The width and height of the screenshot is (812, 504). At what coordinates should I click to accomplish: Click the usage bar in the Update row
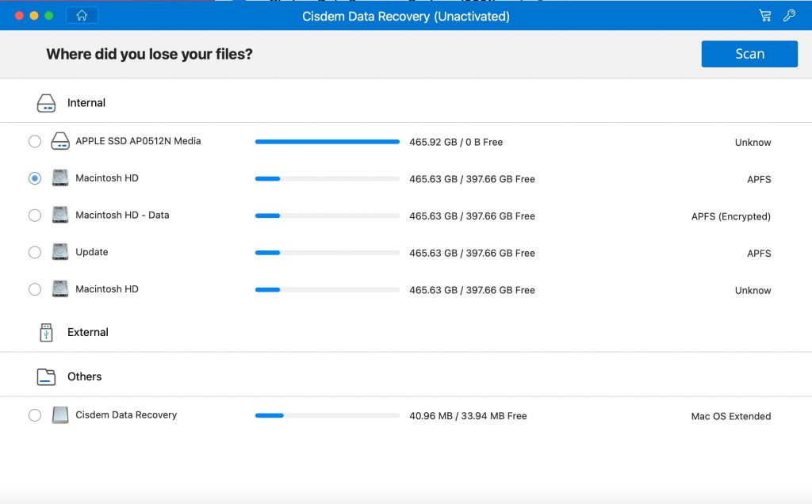coord(327,253)
